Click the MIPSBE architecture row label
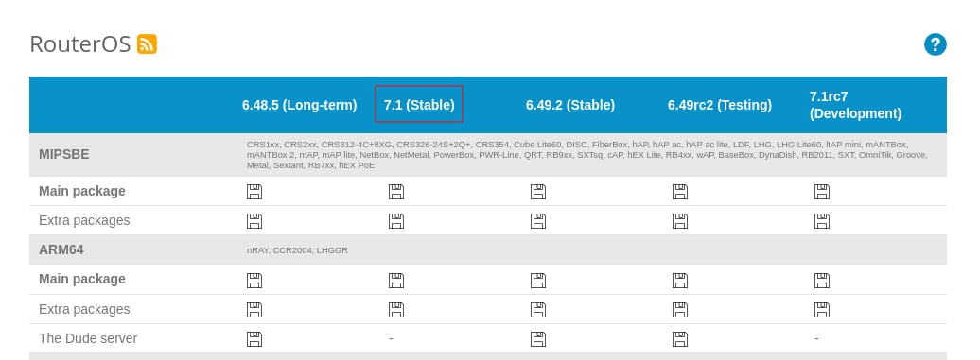The width and height of the screenshot is (980, 360). point(63,154)
